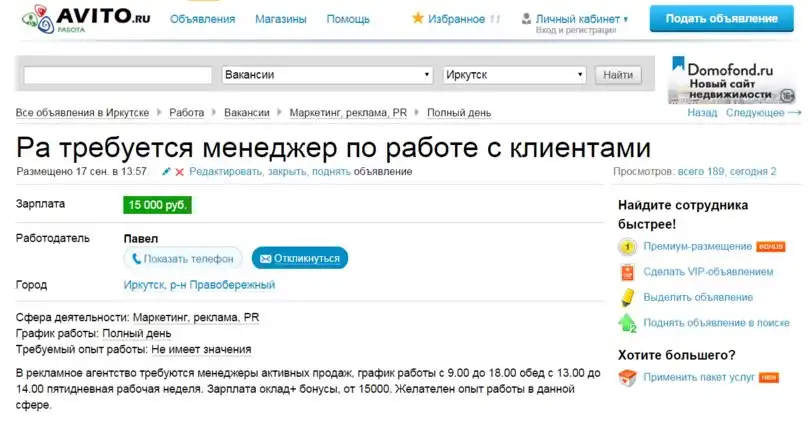Open the Иркутск city dropdown

(x=513, y=75)
